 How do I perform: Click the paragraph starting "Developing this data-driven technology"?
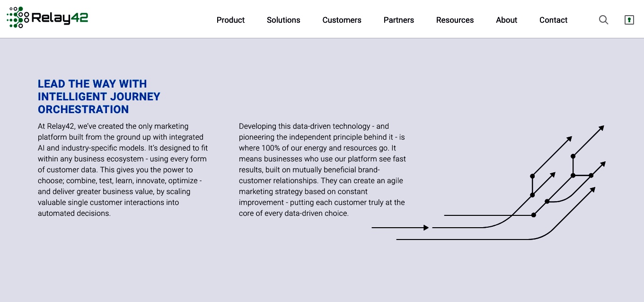[322, 169]
